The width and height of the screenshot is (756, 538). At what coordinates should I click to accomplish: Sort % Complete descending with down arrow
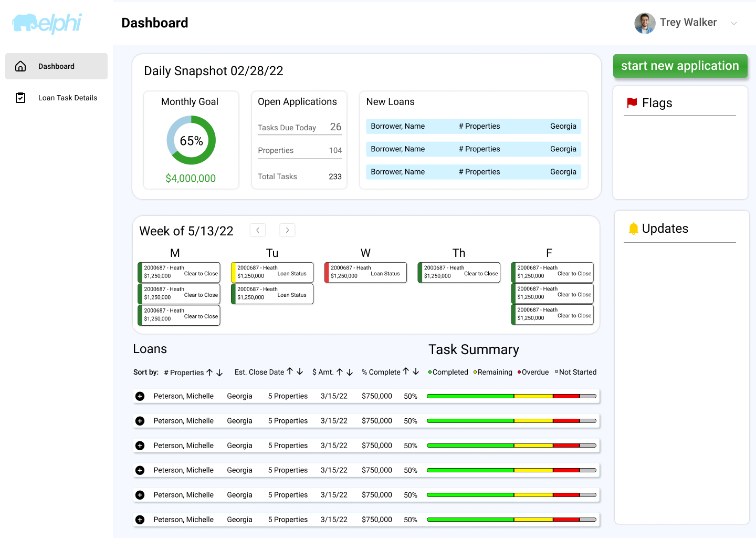point(416,371)
